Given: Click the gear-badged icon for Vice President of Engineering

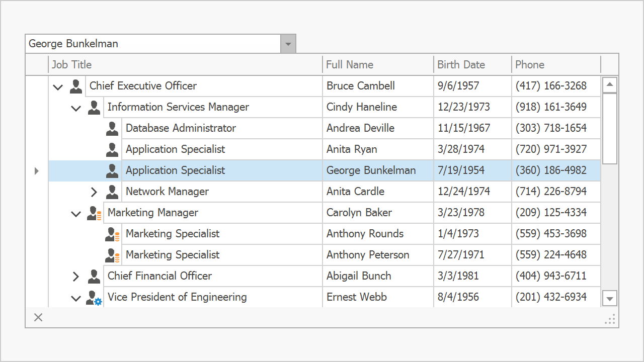Looking at the screenshot, I should (94, 297).
